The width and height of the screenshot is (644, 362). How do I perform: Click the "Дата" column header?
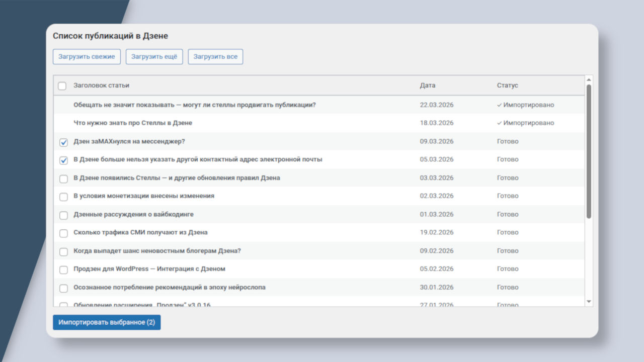pos(428,85)
